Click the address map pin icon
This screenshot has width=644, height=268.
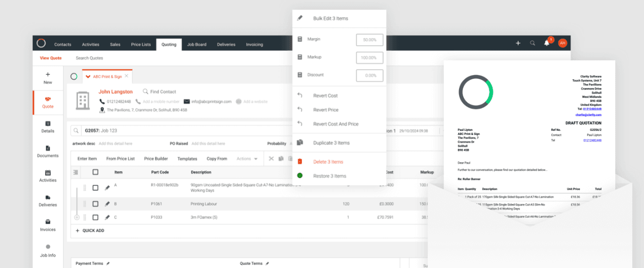[102, 109]
